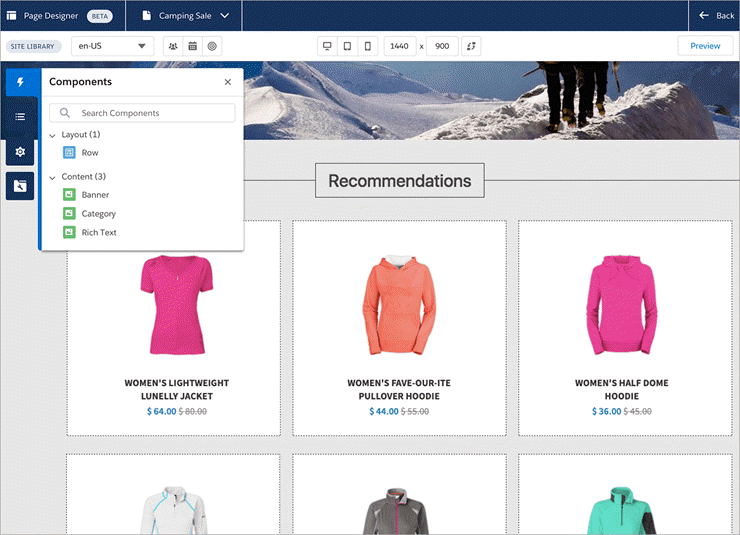
Task: Click the struck-through "$ 55.00" price
Action: pyautogui.click(x=415, y=411)
